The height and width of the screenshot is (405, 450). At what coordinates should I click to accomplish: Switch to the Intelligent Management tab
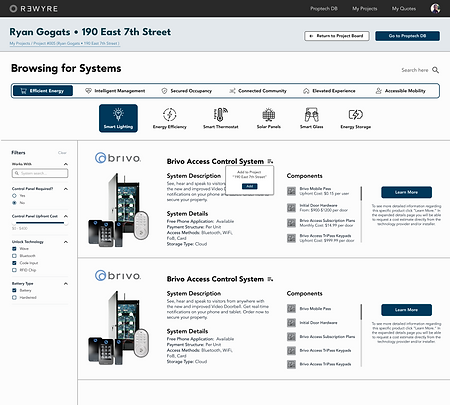115,91
